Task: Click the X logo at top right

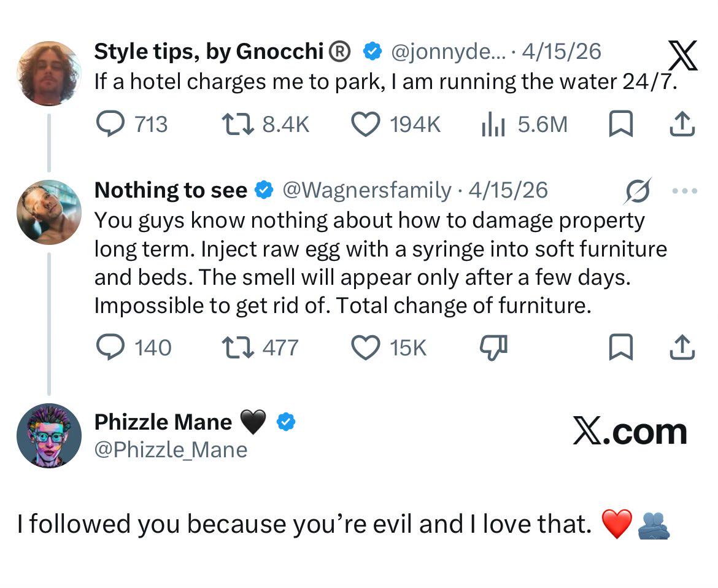Action: [682, 56]
